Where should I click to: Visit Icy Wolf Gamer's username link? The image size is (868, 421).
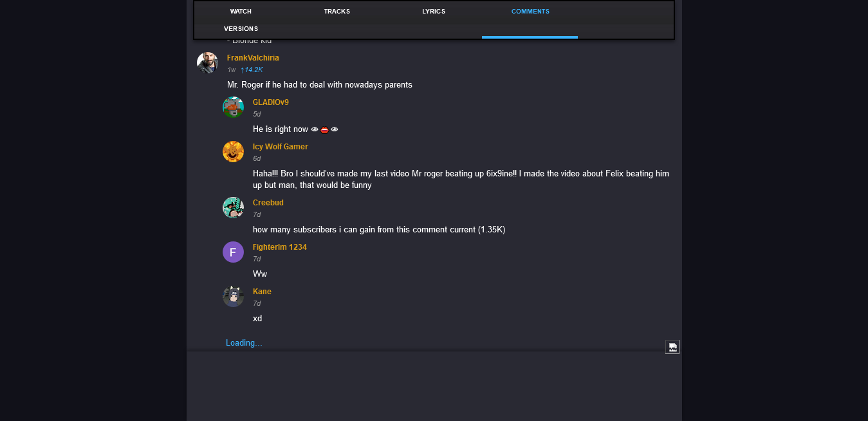[x=280, y=147]
